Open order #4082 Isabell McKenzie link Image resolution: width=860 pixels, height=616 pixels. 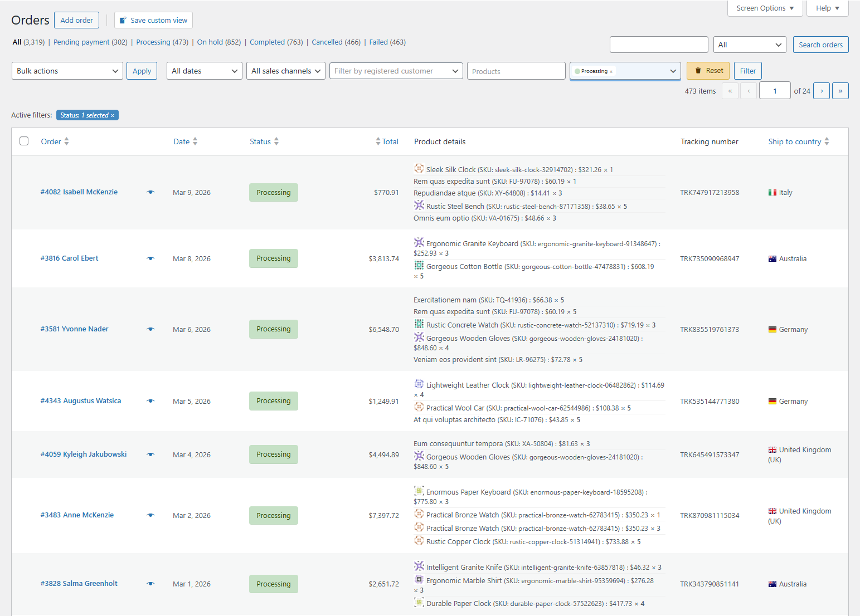point(79,192)
